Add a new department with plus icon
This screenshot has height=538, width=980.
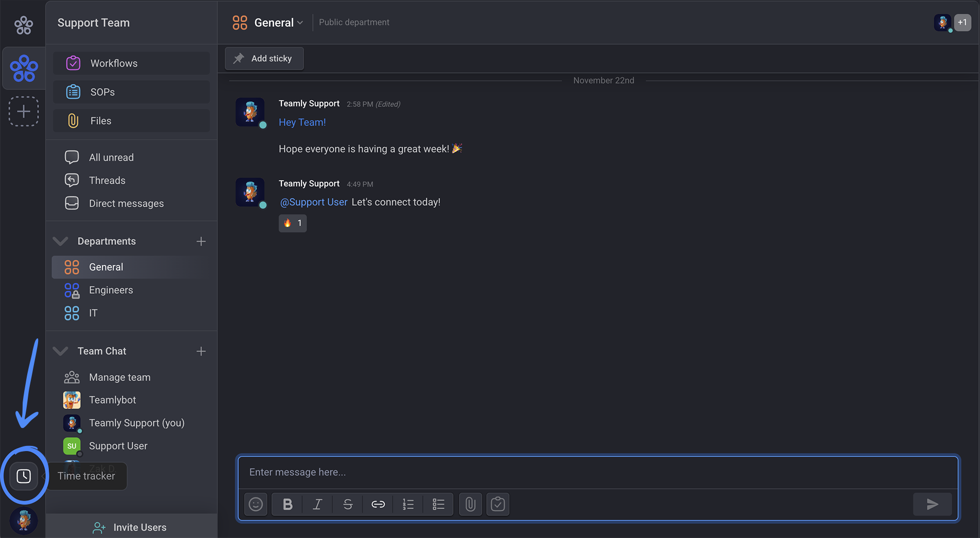pos(201,241)
